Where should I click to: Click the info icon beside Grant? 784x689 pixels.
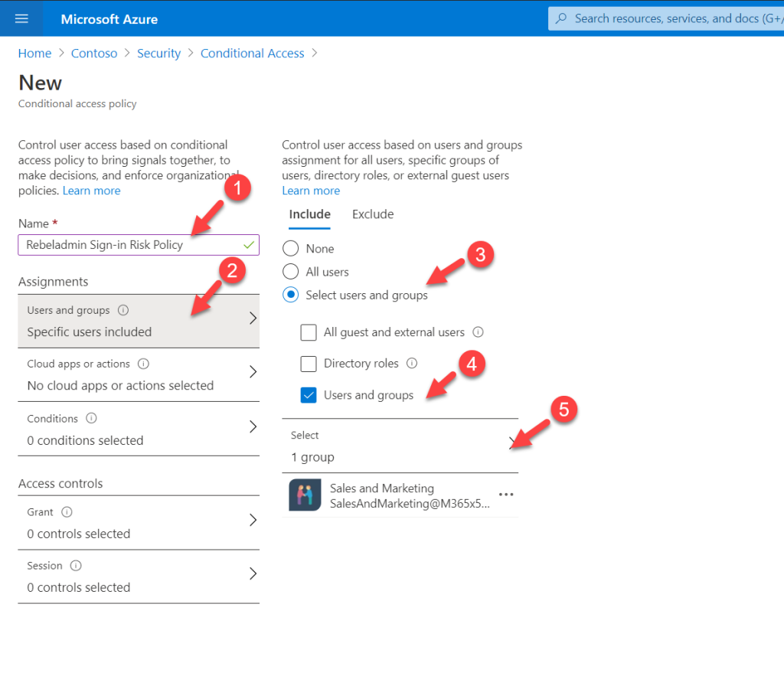click(x=66, y=511)
